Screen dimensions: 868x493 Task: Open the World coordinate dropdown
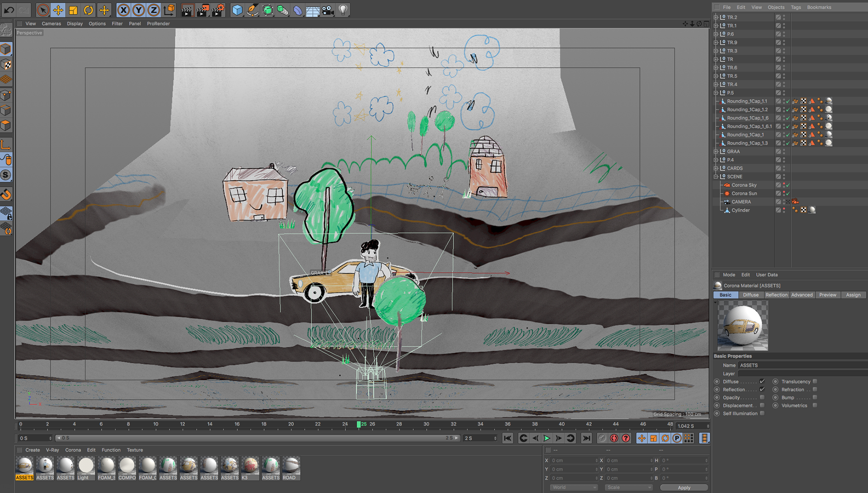pos(574,488)
